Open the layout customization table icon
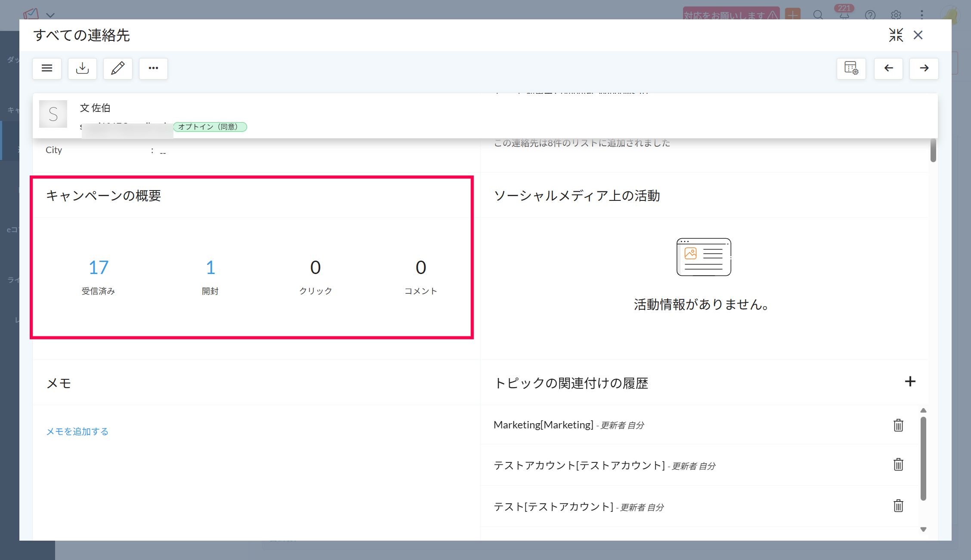Viewport: 971px width, 560px height. 851,68
